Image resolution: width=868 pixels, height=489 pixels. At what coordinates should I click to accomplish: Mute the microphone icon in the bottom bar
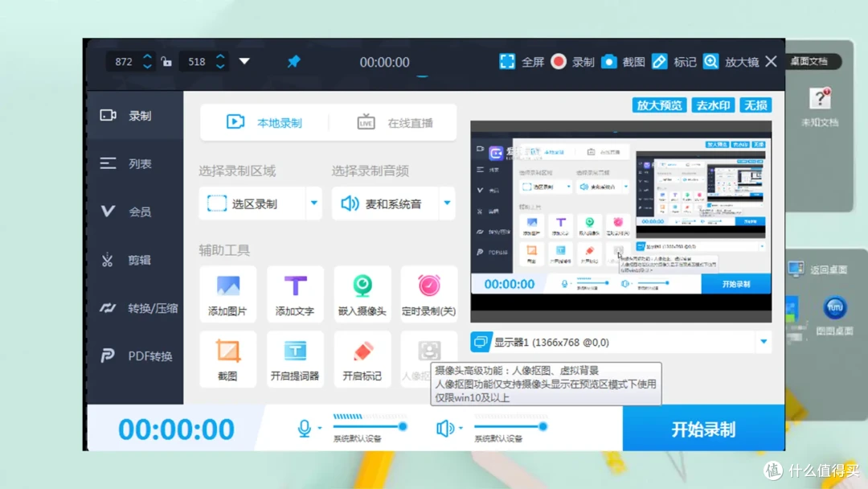pyautogui.click(x=304, y=428)
